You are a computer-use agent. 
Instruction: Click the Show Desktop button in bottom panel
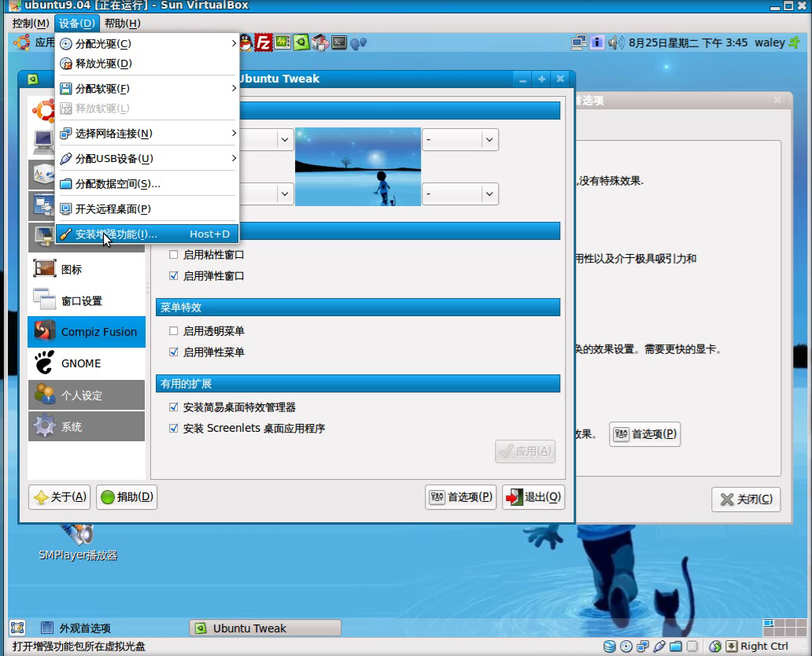click(17, 628)
